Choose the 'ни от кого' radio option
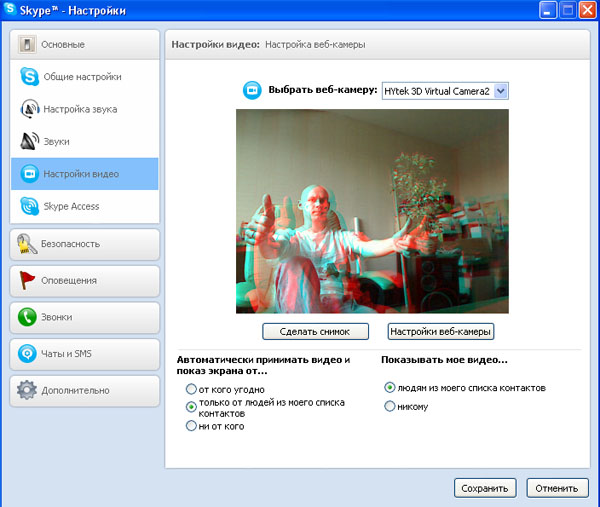The width and height of the screenshot is (600, 507). click(x=191, y=425)
